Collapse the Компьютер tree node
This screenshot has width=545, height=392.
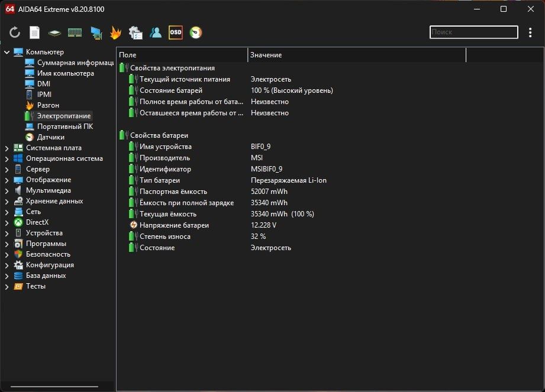pos(7,52)
